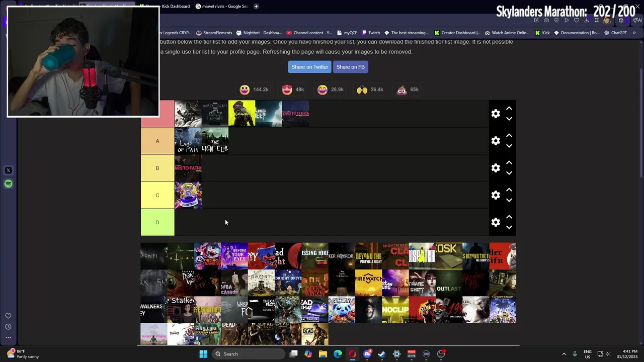This screenshot has width=644, height=362.
Task: Select Cyberpunk yellow thumbnail in top tier
Action: (242, 114)
